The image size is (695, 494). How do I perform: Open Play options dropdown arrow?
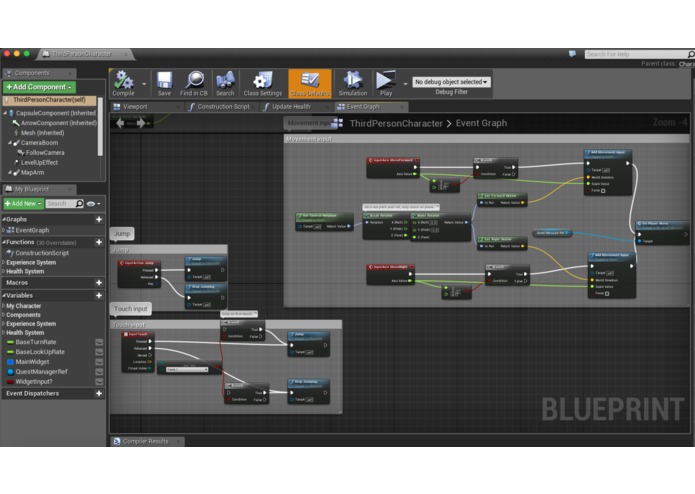[405, 84]
